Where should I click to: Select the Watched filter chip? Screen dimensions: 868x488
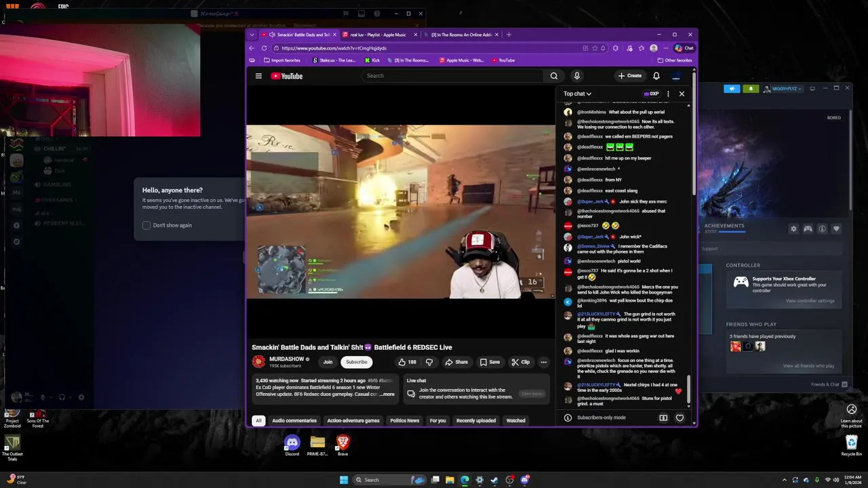point(515,421)
